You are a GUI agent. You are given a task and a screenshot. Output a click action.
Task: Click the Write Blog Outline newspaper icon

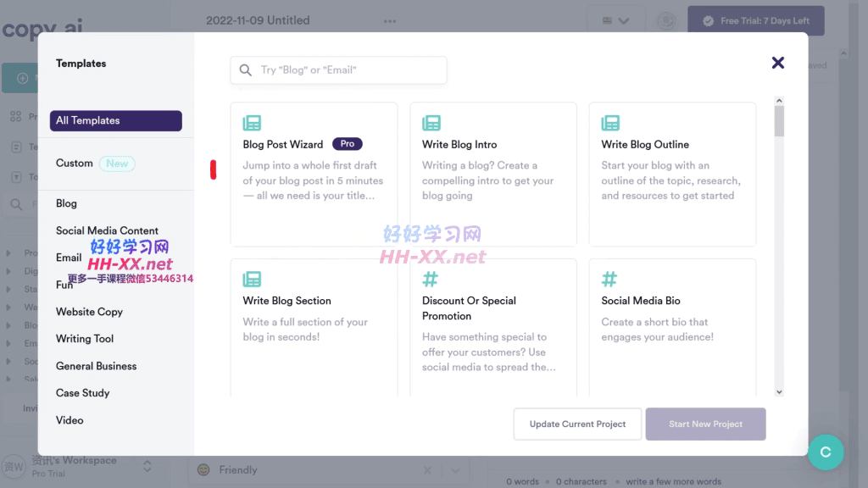coord(610,123)
